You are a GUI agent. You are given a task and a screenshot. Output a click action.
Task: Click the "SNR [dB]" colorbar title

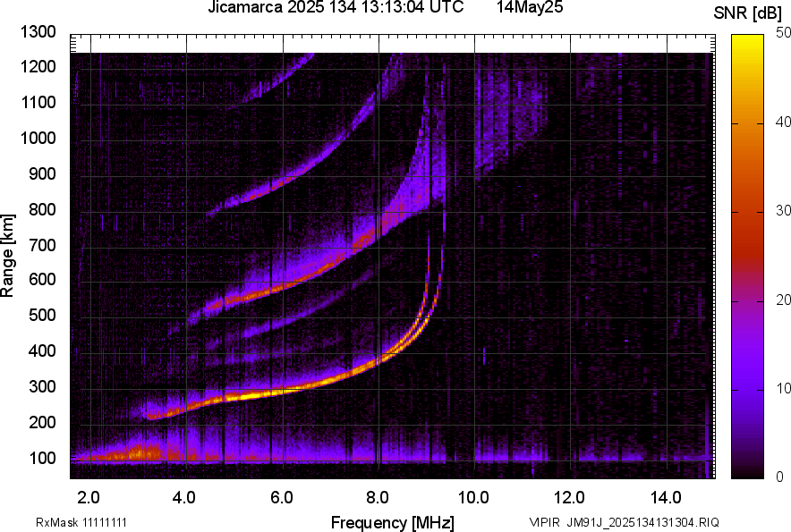pos(748,13)
